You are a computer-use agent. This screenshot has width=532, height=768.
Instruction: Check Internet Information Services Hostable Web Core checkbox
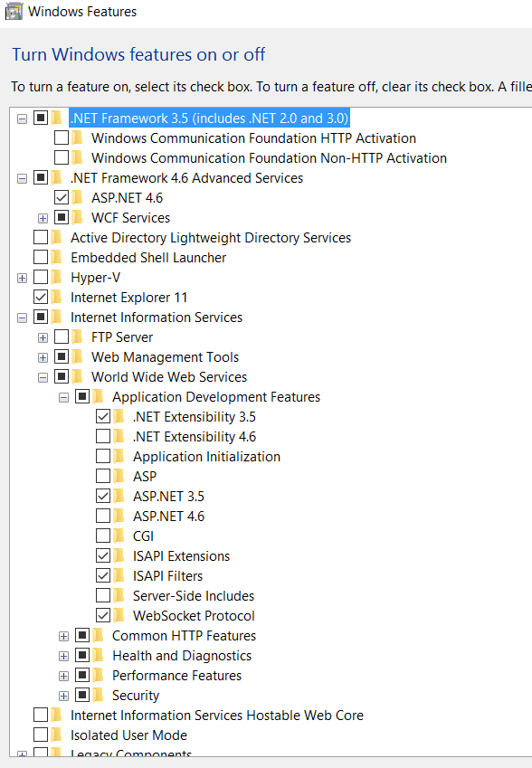41,716
